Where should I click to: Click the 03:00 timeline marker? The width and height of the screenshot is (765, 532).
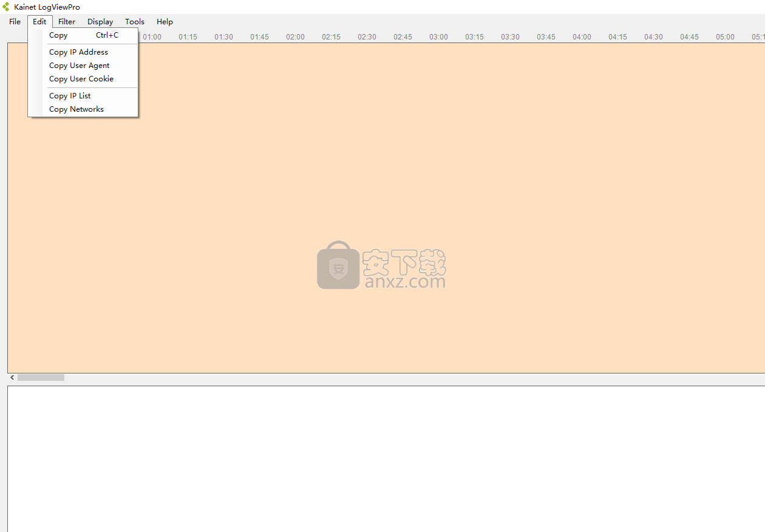coord(438,37)
